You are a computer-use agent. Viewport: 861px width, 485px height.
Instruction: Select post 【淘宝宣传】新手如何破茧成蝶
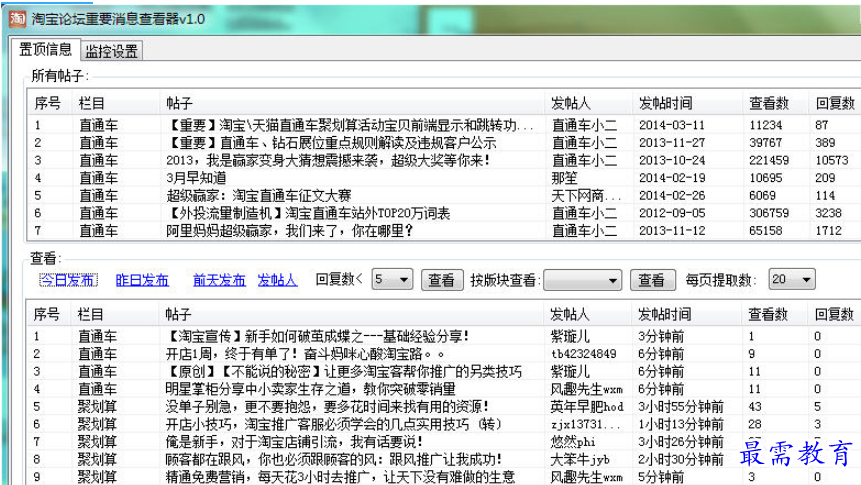317,336
